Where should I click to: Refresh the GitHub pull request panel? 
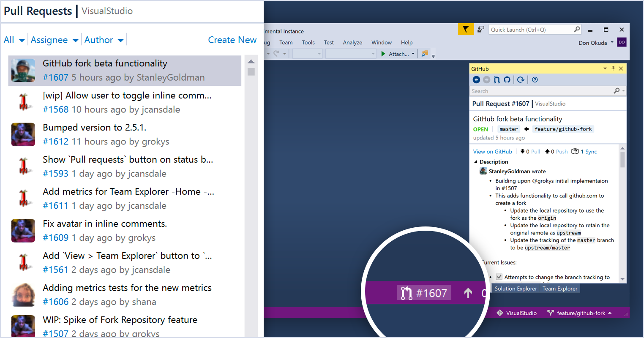pyautogui.click(x=521, y=79)
